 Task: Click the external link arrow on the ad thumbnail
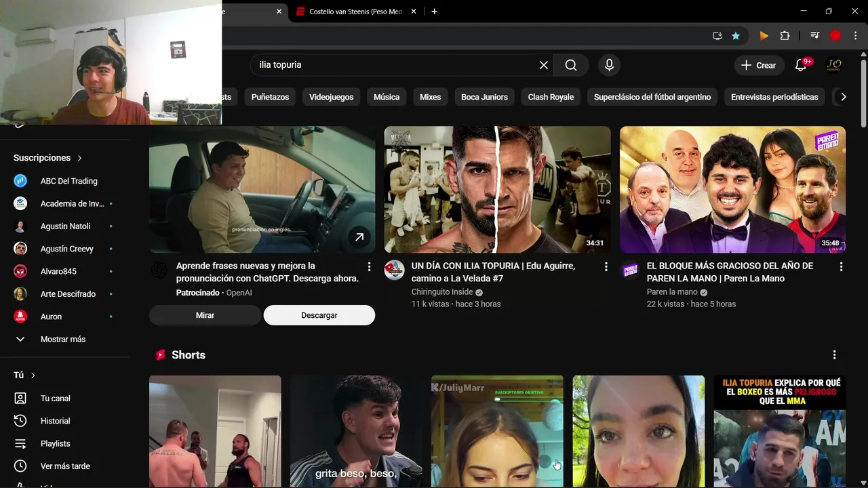pyautogui.click(x=359, y=237)
